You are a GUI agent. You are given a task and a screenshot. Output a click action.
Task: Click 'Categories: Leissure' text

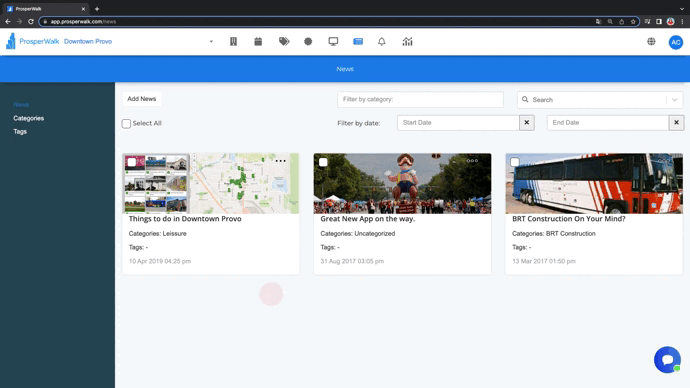[158, 234]
